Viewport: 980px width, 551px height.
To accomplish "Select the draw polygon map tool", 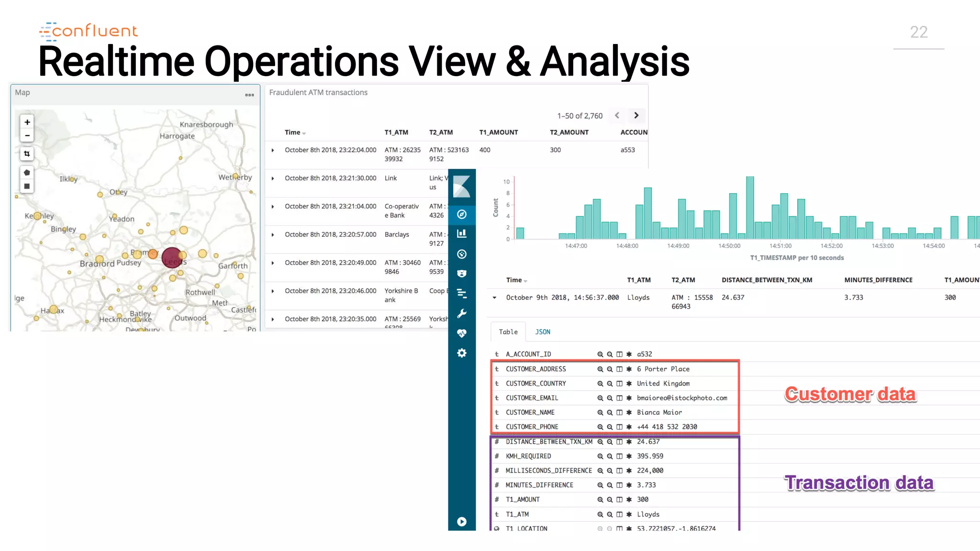I will [27, 172].
